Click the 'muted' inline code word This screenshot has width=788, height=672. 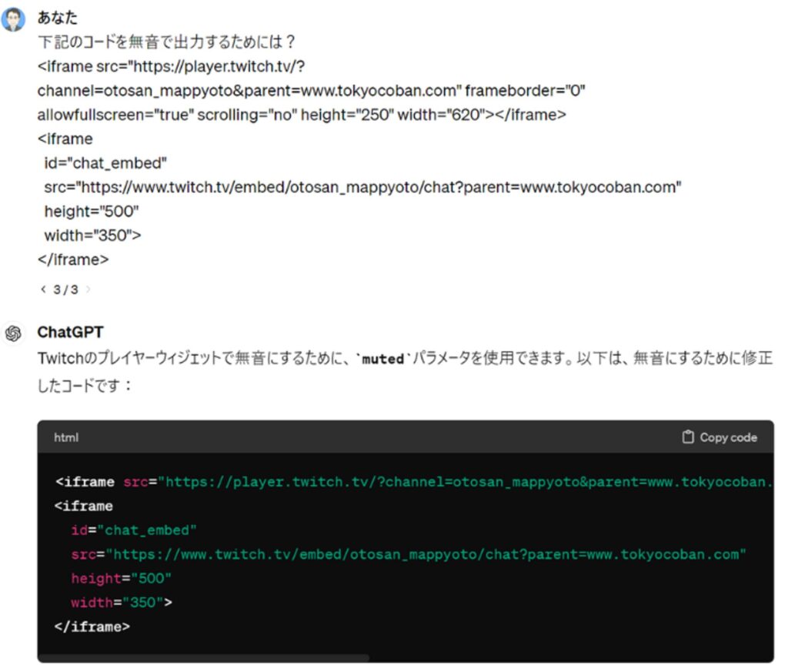(x=383, y=359)
